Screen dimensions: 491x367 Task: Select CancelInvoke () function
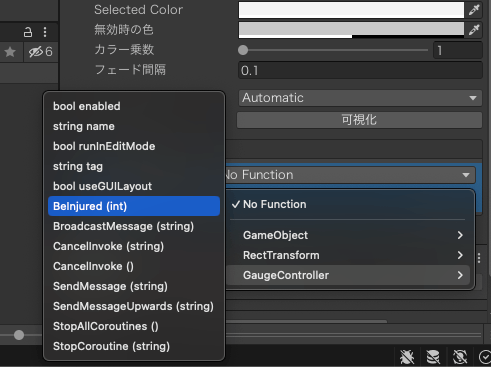[x=134, y=266]
